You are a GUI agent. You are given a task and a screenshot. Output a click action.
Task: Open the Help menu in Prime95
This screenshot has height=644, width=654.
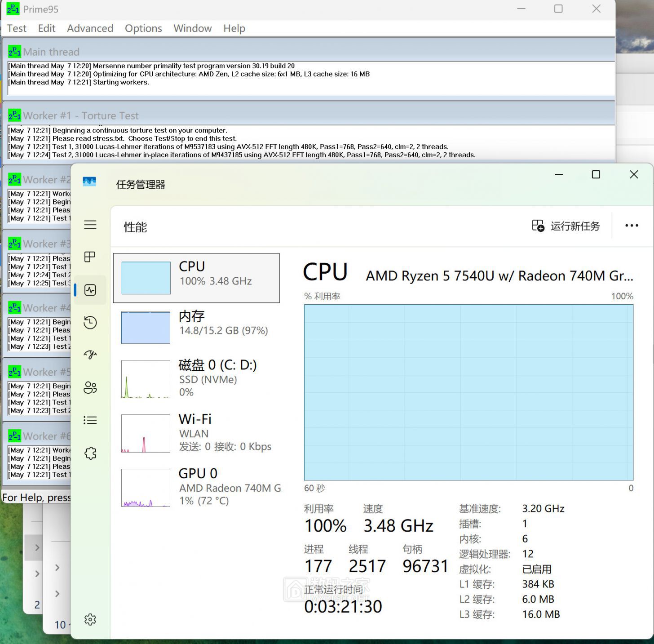(234, 28)
